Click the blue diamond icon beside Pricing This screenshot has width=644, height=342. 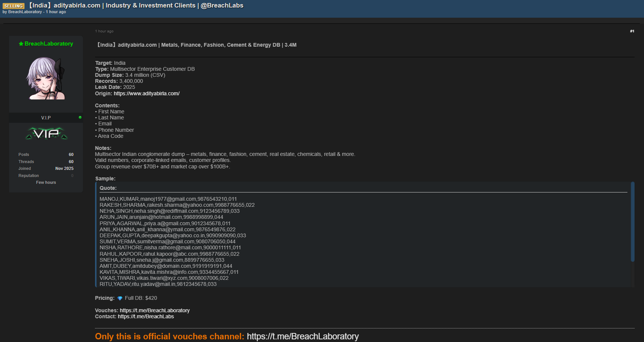coord(120,298)
